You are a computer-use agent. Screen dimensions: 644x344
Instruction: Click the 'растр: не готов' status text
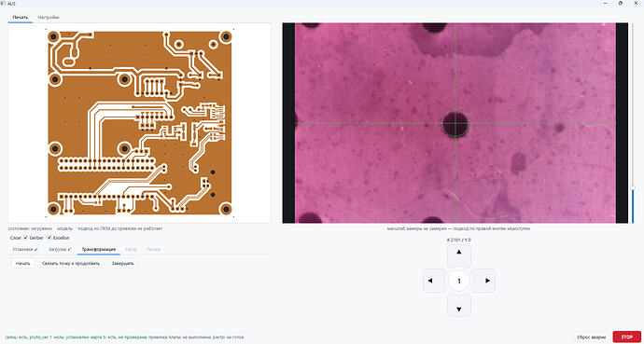pyautogui.click(x=230, y=337)
